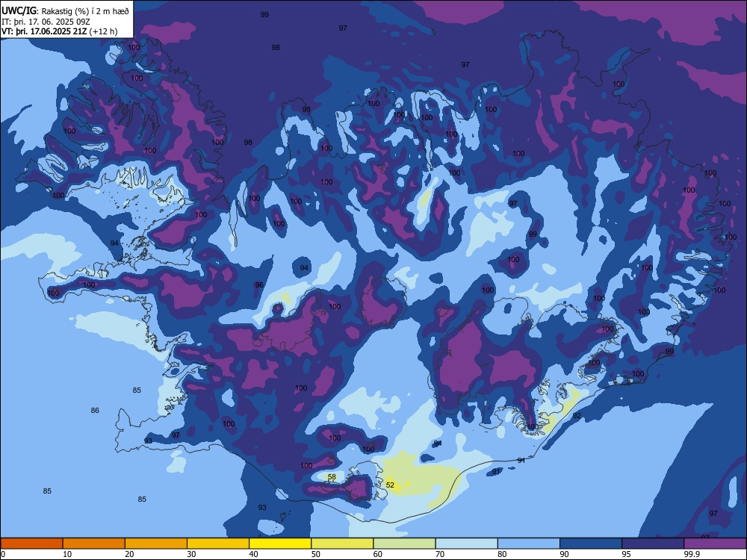747x560 pixels.
Task: Click the orange 10–20 legend swatch
Action: click(x=94, y=544)
